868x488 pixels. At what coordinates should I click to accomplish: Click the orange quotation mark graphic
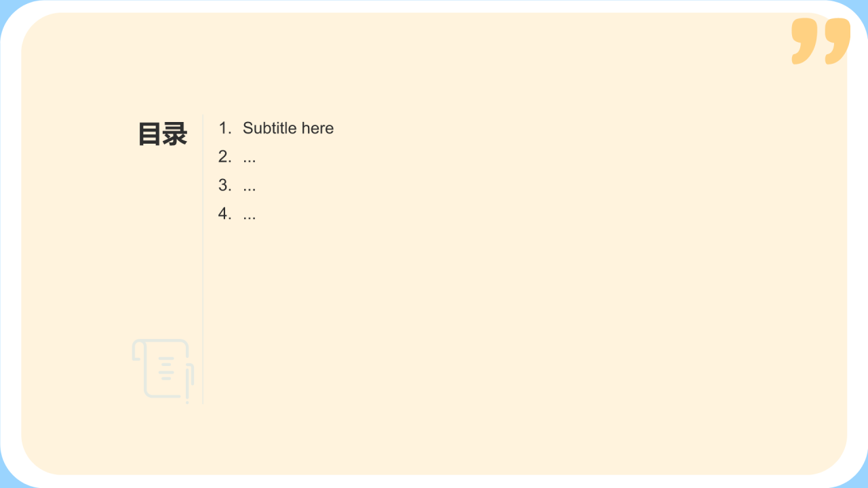click(821, 41)
